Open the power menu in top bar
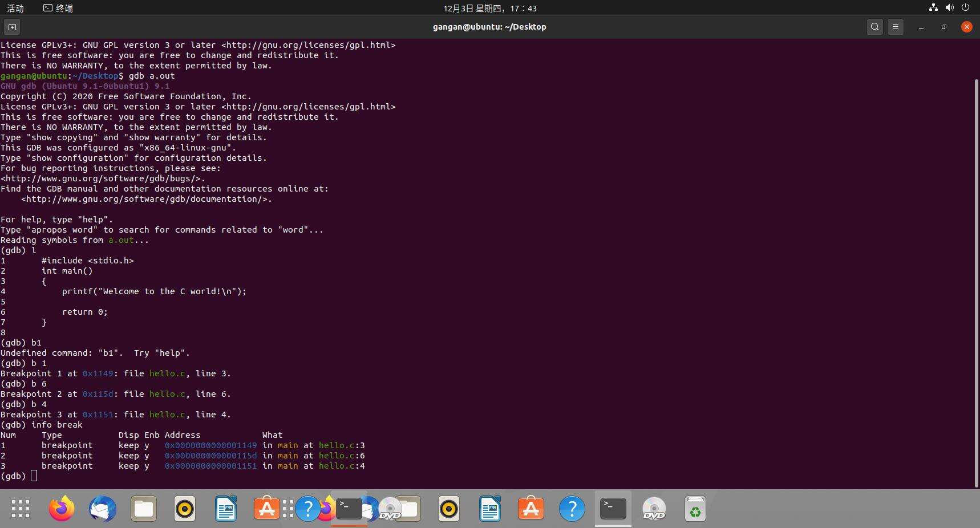This screenshot has height=528, width=980. (x=966, y=8)
